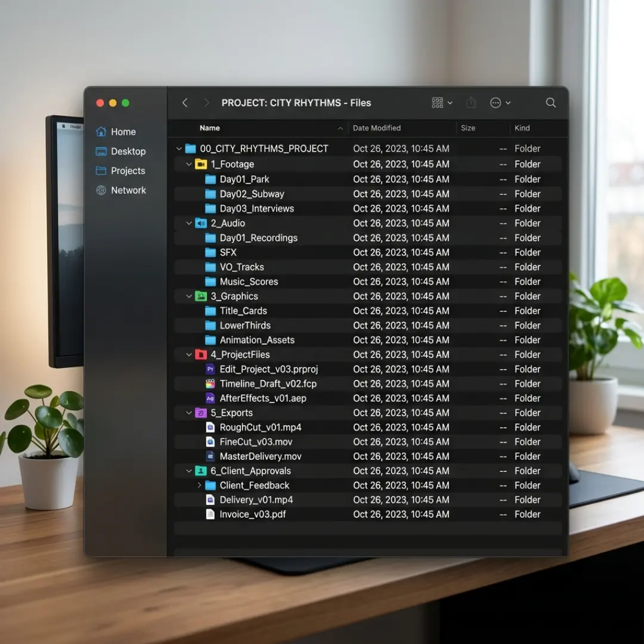
Task: Click the RoughCut_v01.mp4 file icon
Action: (x=210, y=428)
